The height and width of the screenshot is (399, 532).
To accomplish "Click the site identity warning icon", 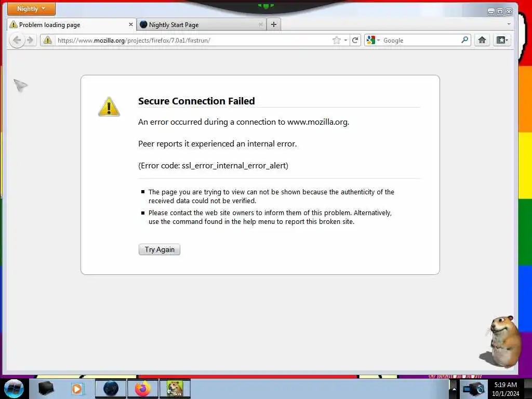I will tap(47, 41).
